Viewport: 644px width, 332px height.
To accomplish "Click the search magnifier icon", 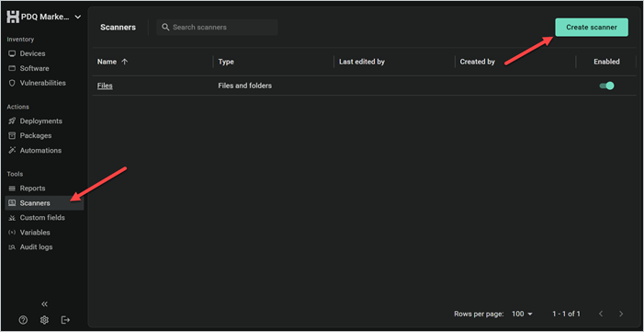I will click(165, 28).
